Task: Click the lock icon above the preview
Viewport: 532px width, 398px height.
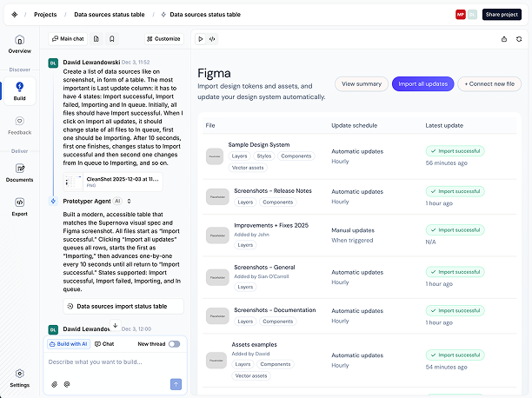Action: [x=504, y=39]
